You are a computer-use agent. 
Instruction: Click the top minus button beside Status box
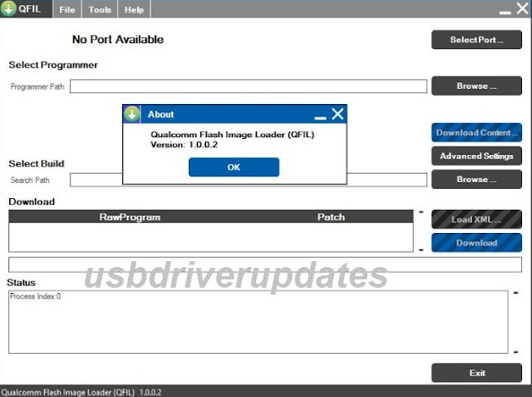coord(515,292)
